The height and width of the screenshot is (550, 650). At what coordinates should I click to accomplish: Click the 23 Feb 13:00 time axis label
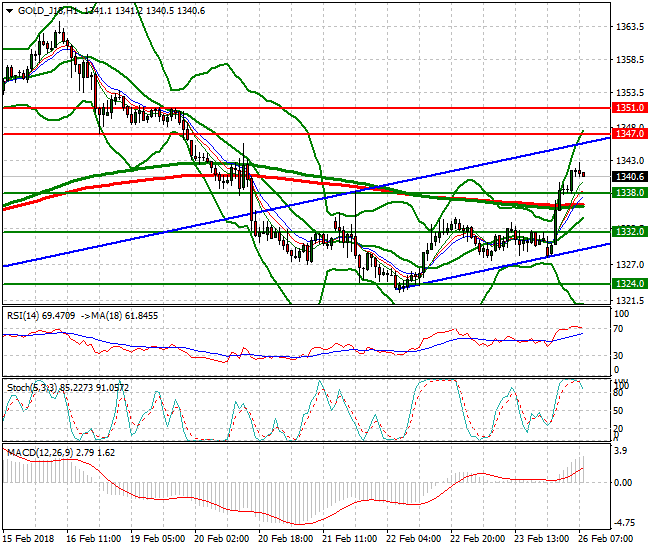click(x=542, y=539)
